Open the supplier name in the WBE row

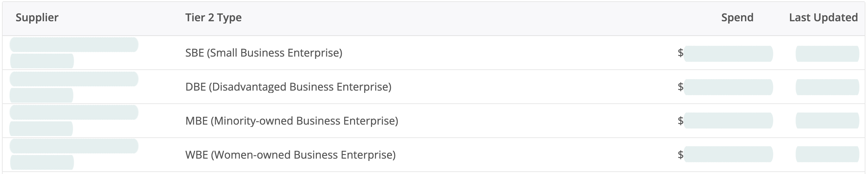74,146
